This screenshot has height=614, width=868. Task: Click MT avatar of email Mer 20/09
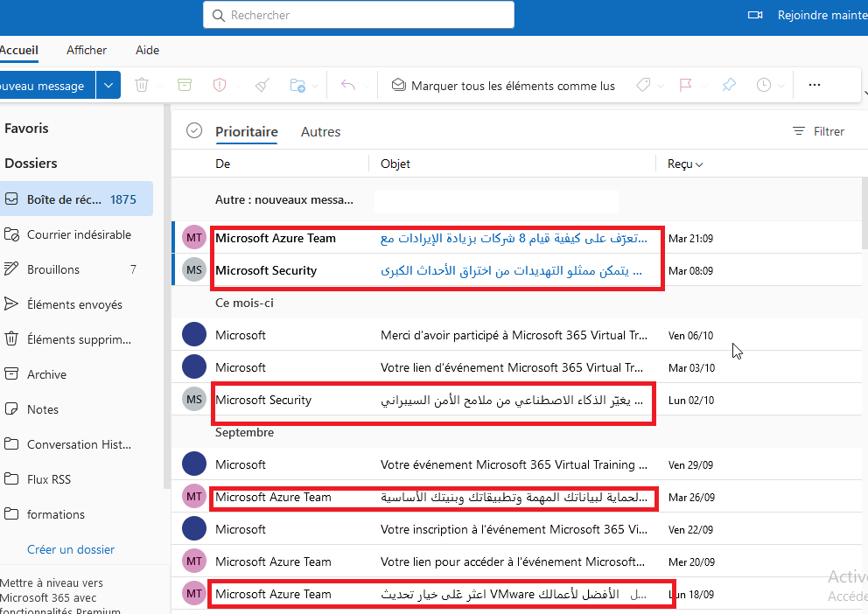[193, 561]
